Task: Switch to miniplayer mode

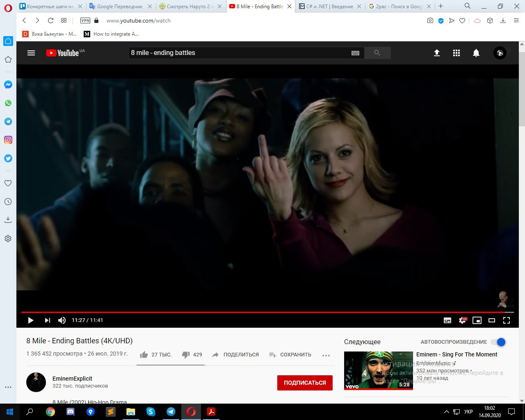Action: (477, 320)
